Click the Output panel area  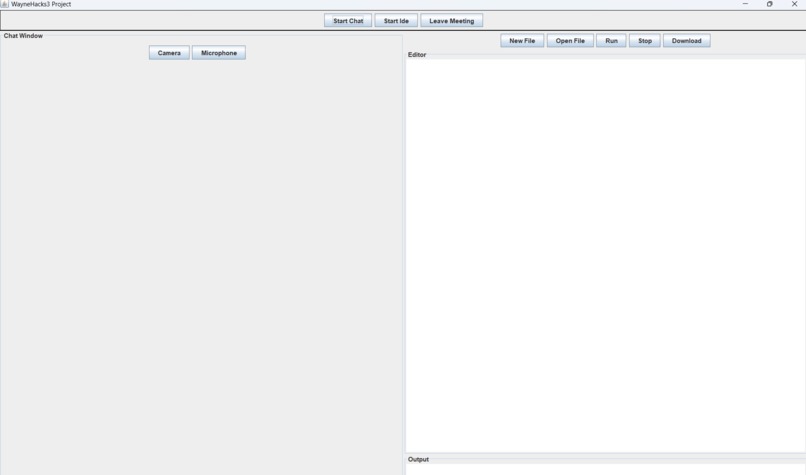tap(605, 469)
